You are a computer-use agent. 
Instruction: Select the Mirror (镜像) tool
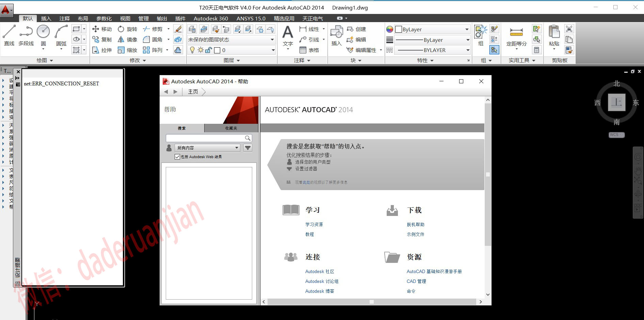(x=121, y=40)
